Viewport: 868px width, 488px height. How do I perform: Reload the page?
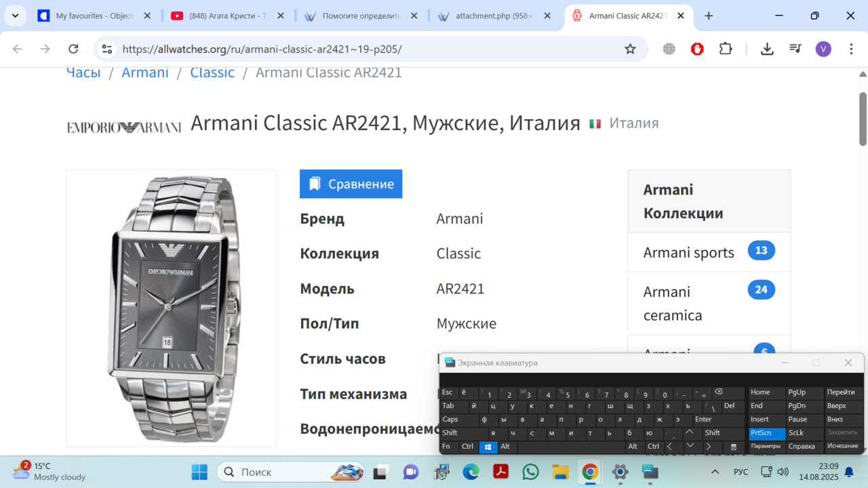(x=73, y=49)
